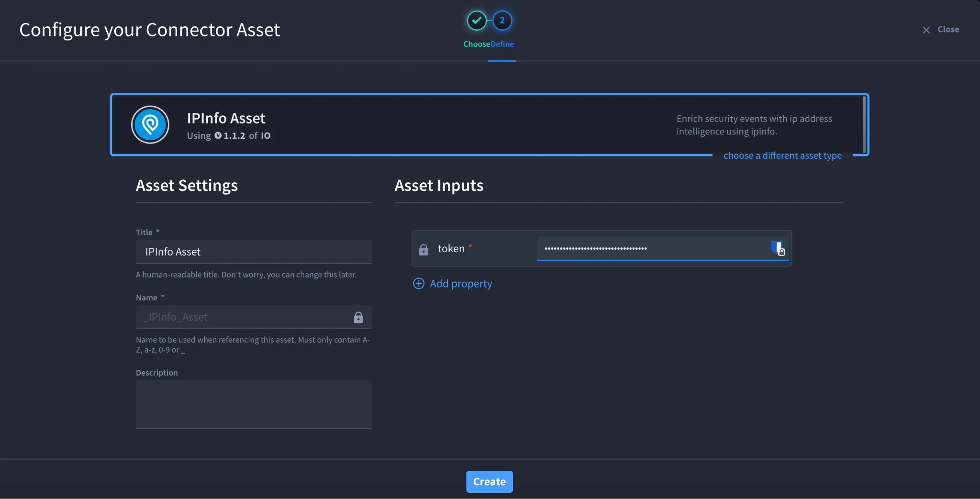Click the Asset Settings heading
Image resolution: width=980 pixels, height=499 pixels.
[187, 186]
